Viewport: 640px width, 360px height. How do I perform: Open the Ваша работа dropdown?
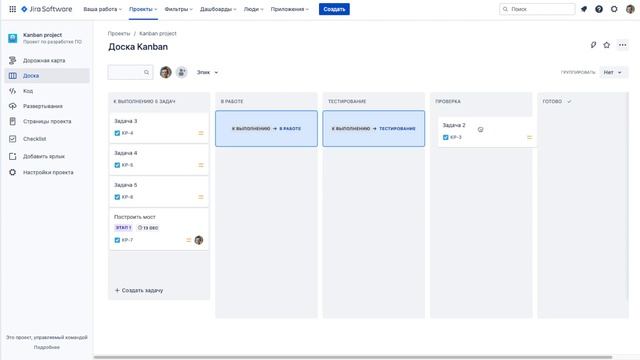tap(102, 9)
